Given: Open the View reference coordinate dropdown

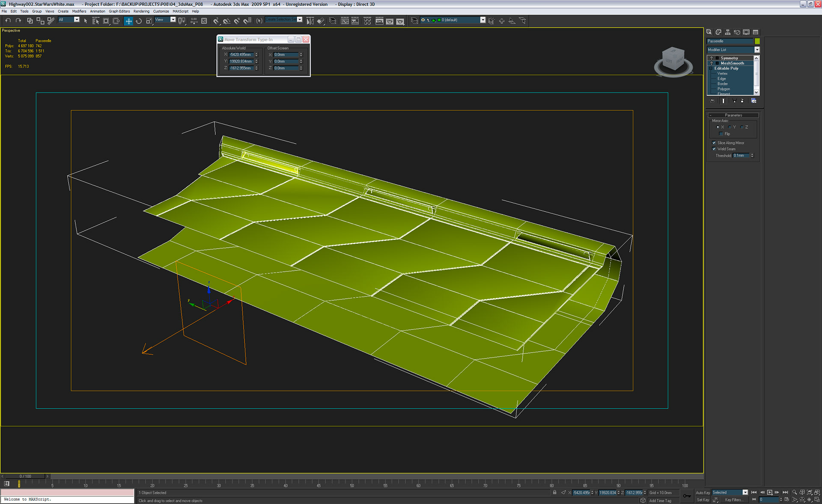Looking at the screenshot, I should click(x=173, y=20).
